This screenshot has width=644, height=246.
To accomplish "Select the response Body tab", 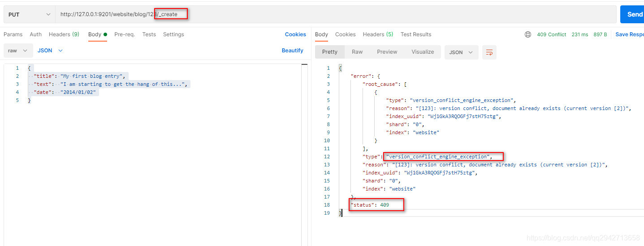I will [x=321, y=34].
